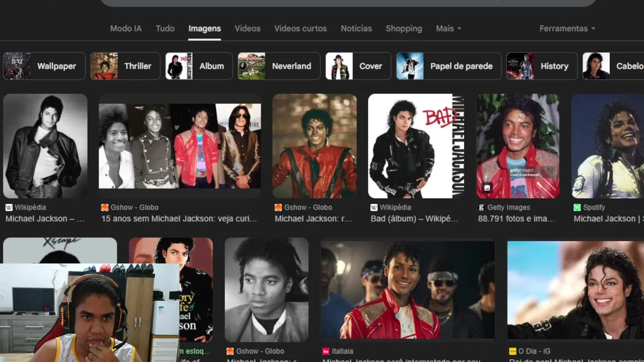Open the Tudo results tab
The width and height of the screenshot is (644, 362).
165,29
